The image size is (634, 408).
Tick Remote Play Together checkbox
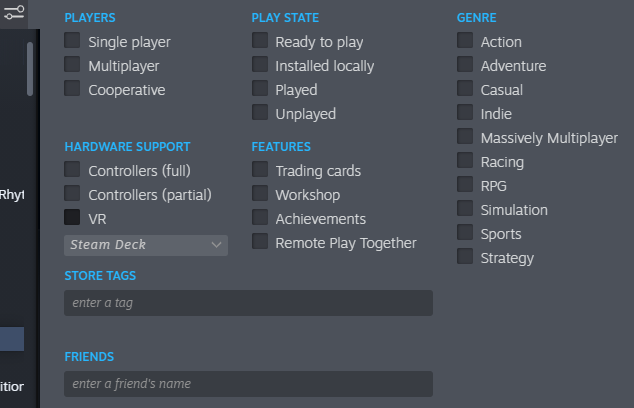(x=260, y=241)
